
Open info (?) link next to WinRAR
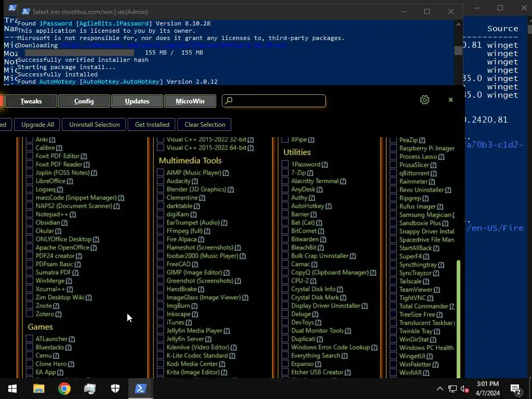click(x=426, y=373)
